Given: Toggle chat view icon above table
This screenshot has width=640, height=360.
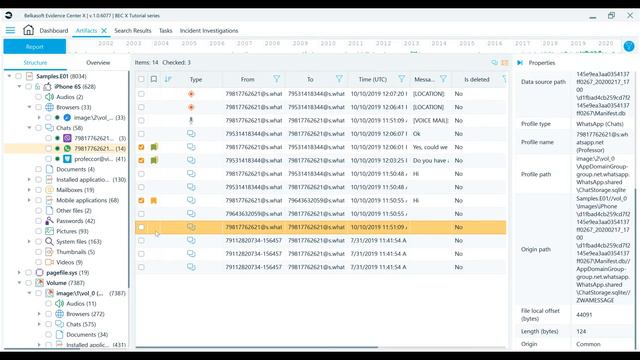Looking at the screenshot, I should coord(495,62).
